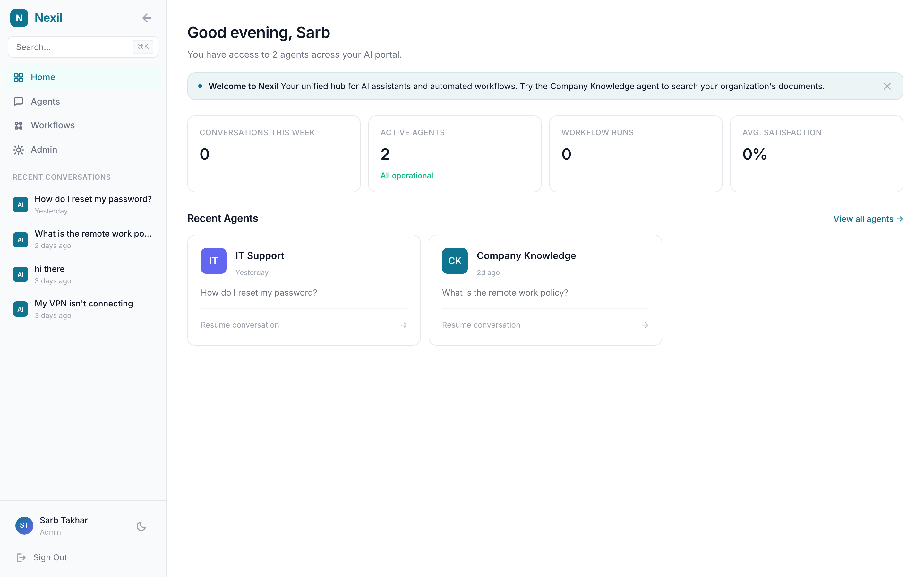Open Workflows via its sidebar icon
This screenshot has height=577, width=924.
19,125
